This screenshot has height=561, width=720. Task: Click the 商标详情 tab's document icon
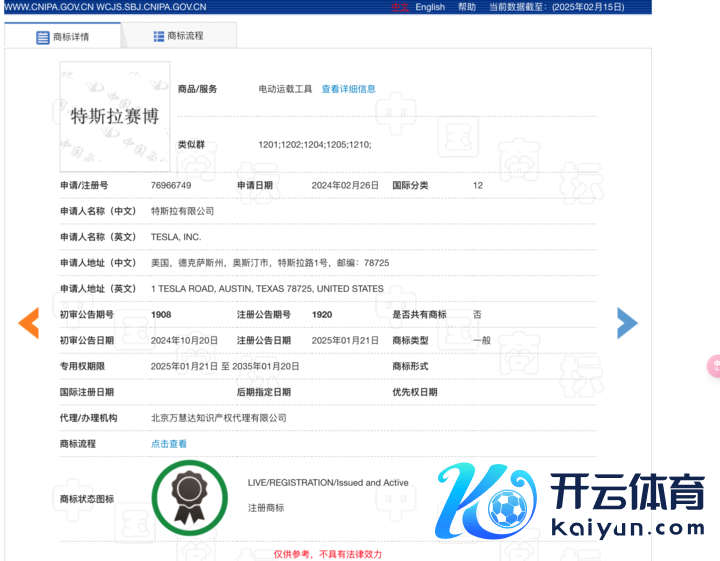tap(42, 37)
